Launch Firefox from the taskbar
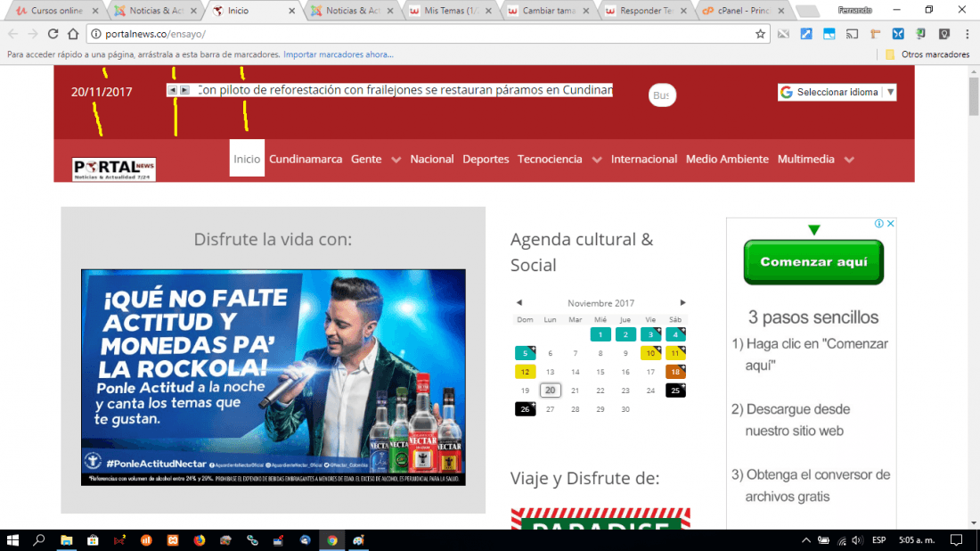 (x=200, y=539)
